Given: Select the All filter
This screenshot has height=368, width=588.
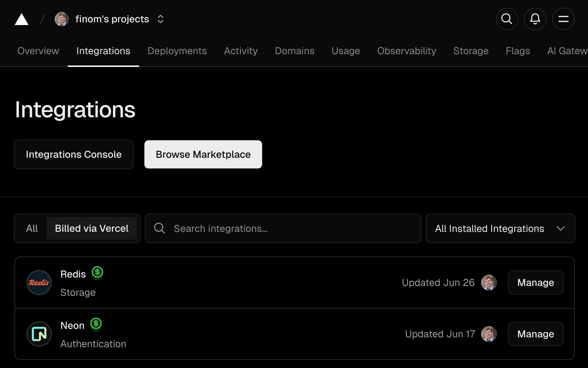Looking at the screenshot, I should click(32, 228).
